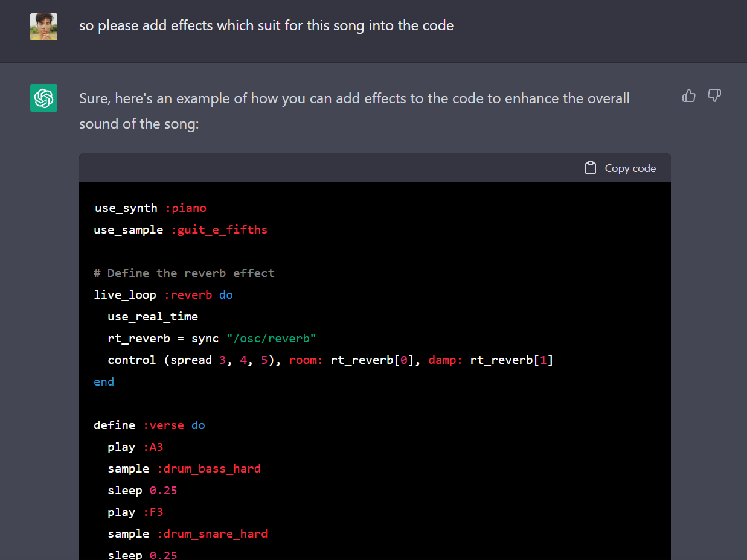Click the thumbs down icon

tap(714, 95)
